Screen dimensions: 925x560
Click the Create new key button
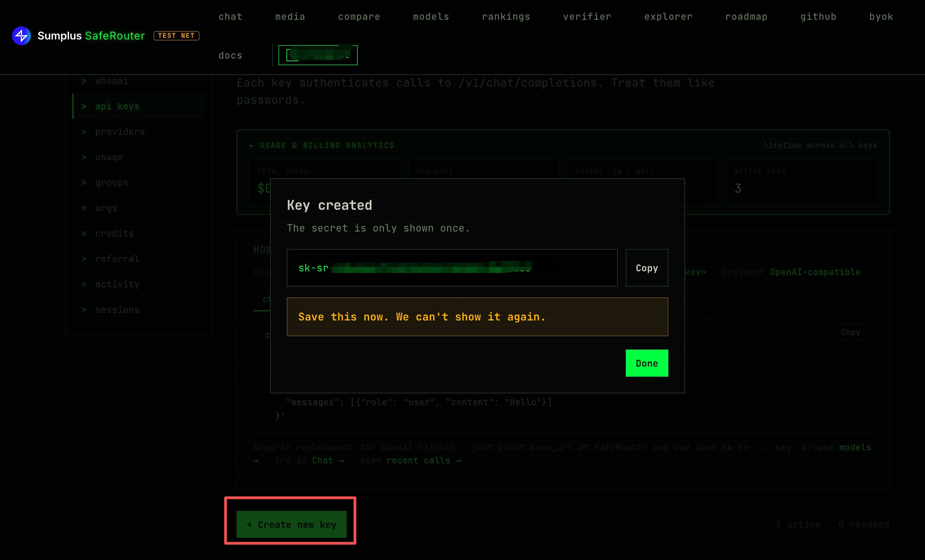pos(291,524)
